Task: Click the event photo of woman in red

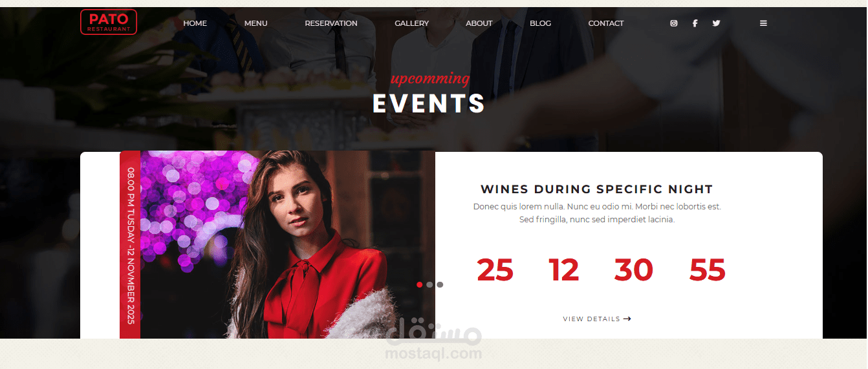Action: pyautogui.click(x=288, y=244)
